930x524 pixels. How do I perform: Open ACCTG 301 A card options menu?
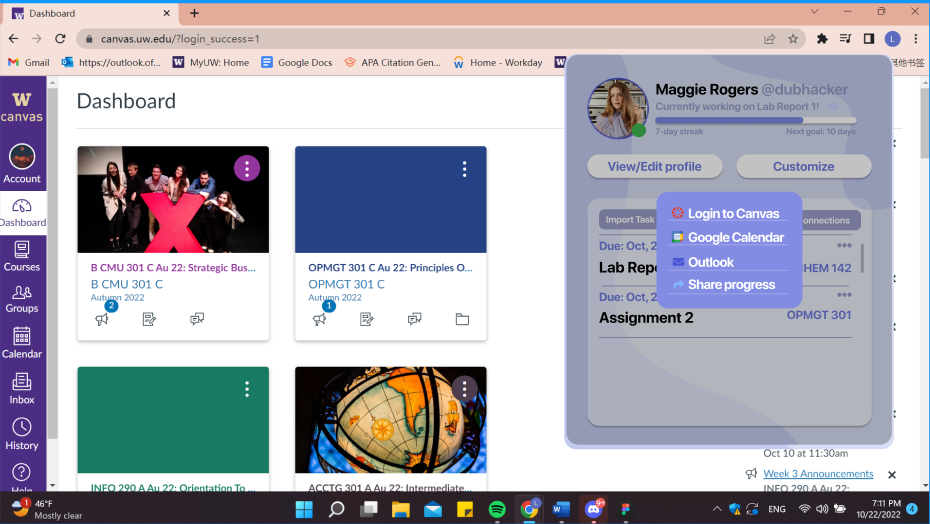coord(464,389)
